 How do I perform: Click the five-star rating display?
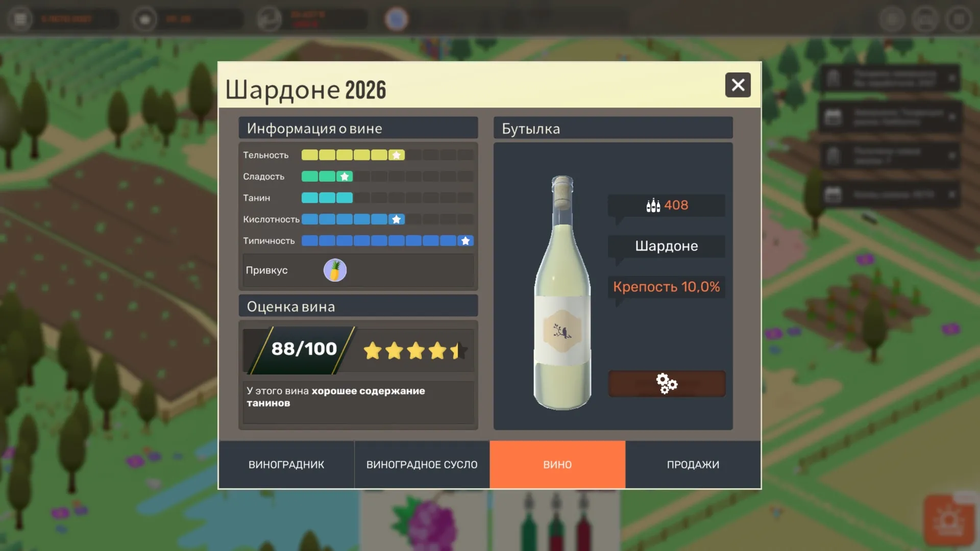tap(415, 351)
